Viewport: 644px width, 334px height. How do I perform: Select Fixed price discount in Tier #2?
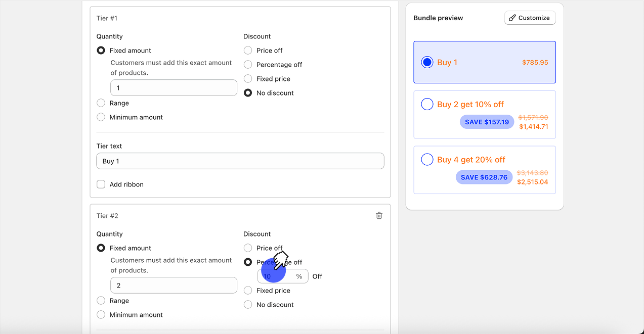pos(248,291)
